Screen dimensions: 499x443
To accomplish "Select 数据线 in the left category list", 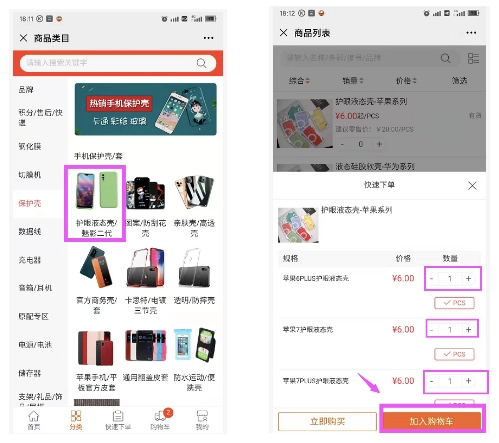I will click(x=30, y=231).
